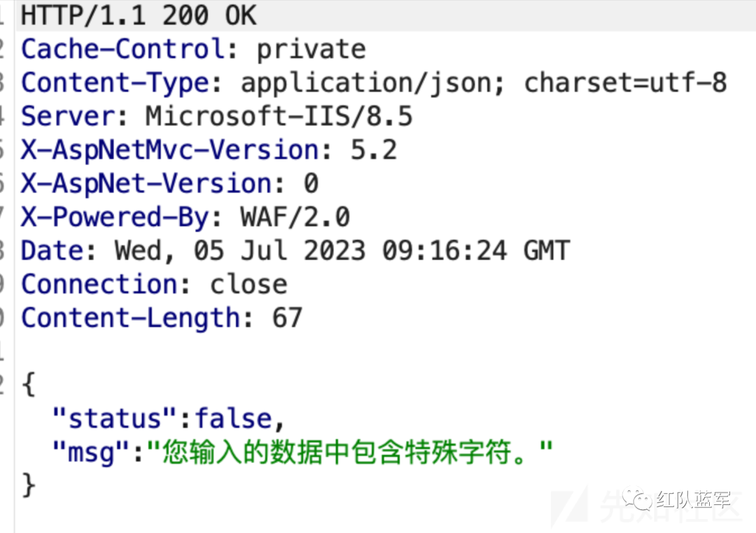Screen dimensions: 756x533
Task: Click the private cache value
Action: [x=311, y=49]
